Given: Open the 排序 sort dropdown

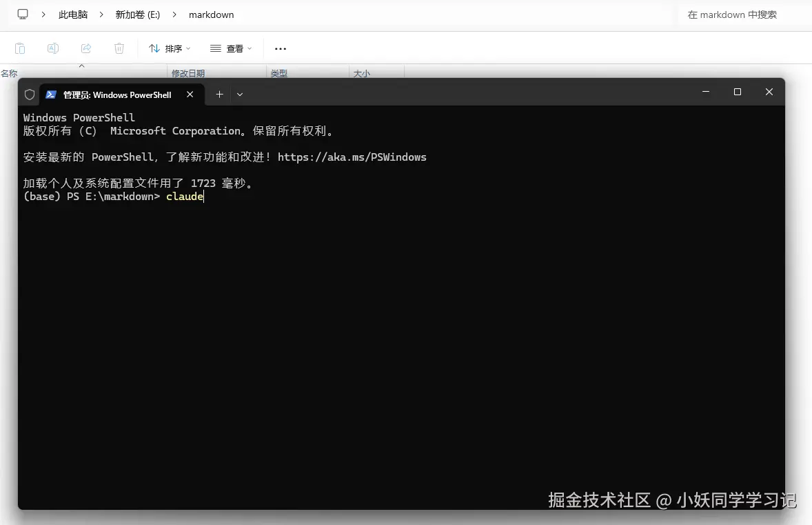Looking at the screenshot, I should (170, 48).
